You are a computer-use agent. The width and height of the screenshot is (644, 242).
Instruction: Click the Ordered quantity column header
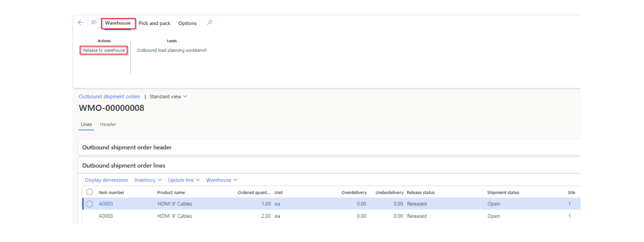click(x=254, y=193)
